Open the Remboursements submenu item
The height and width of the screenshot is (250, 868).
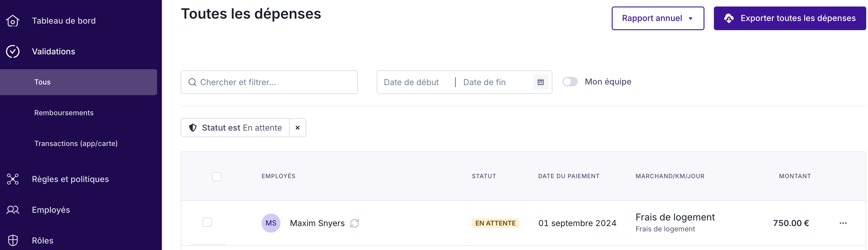tap(64, 113)
